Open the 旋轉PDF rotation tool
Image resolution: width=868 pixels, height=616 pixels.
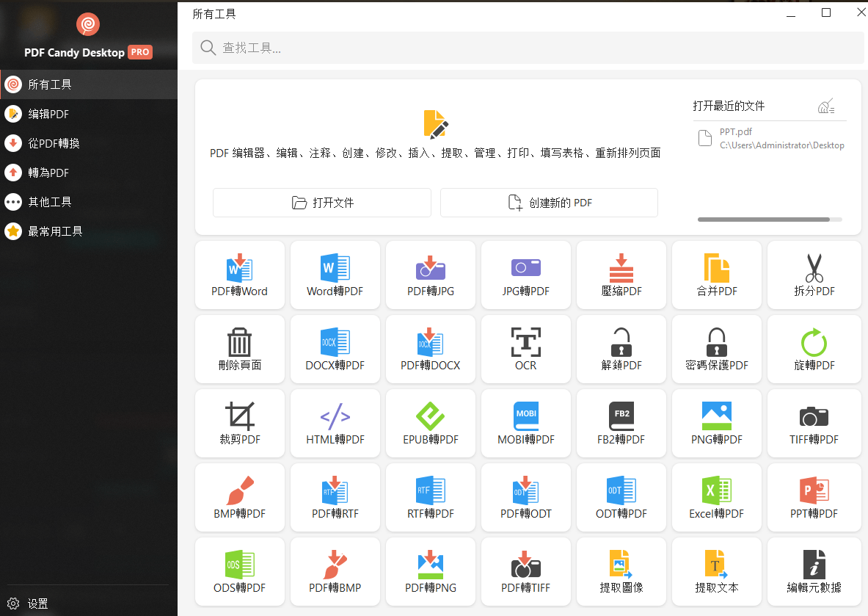coord(814,349)
